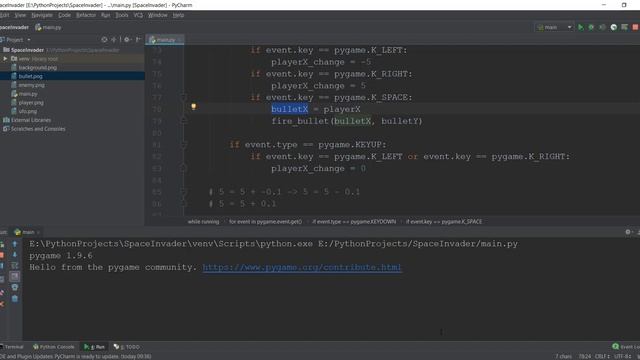Viewport: 640px width, 360px height.
Task: Open the pygame contribute.html link
Action: pyautogui.click(x=302, y=267)
